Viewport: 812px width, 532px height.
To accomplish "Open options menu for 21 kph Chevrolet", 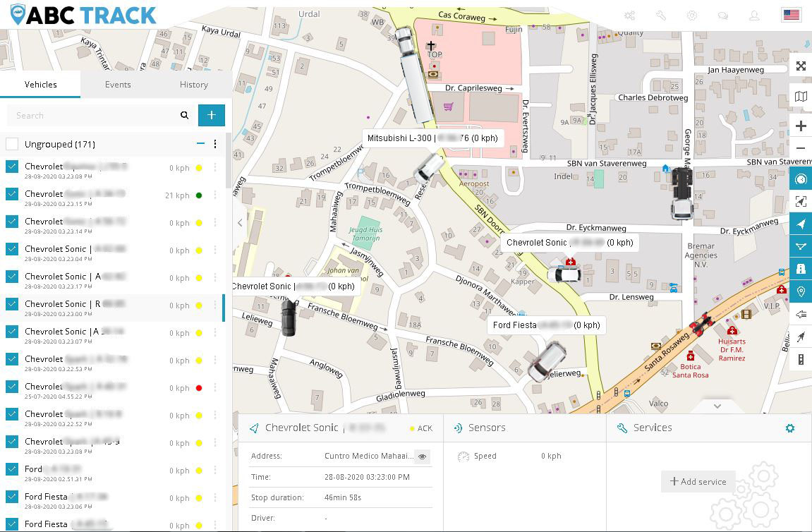I will tap(215, 195).
